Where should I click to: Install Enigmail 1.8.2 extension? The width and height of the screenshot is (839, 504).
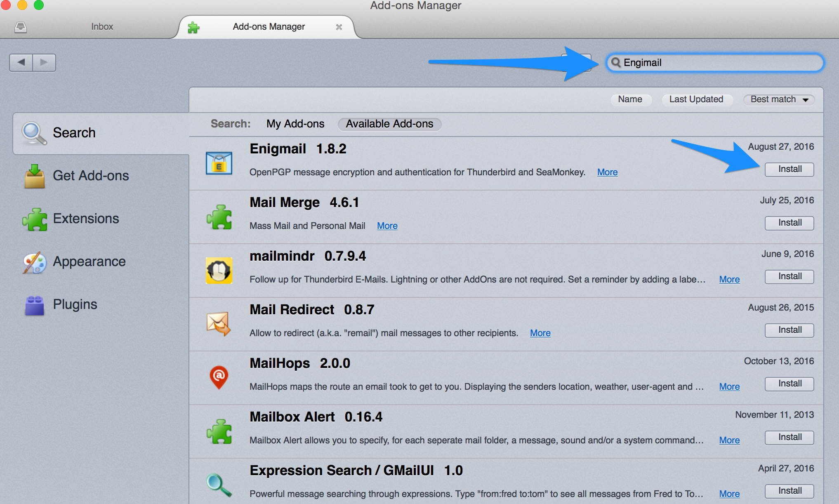789,168
